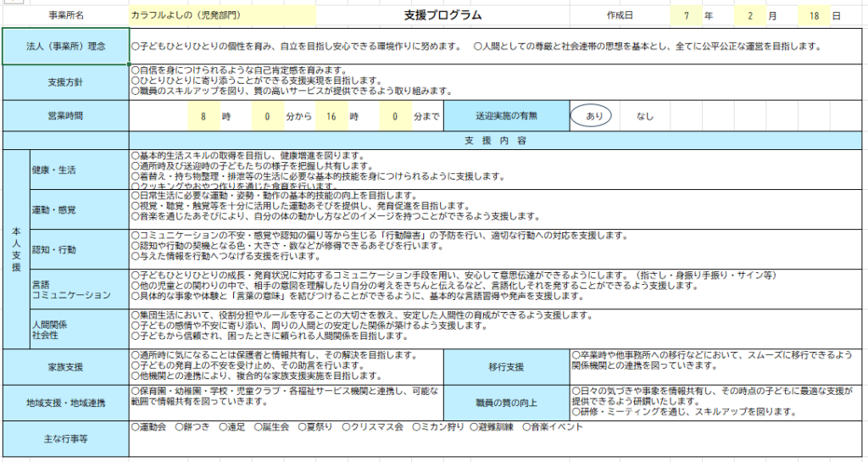This screenshot has width=868, height=462.
Task: Select the 主な行事等 header cell
Action: [x=66, y=439]
